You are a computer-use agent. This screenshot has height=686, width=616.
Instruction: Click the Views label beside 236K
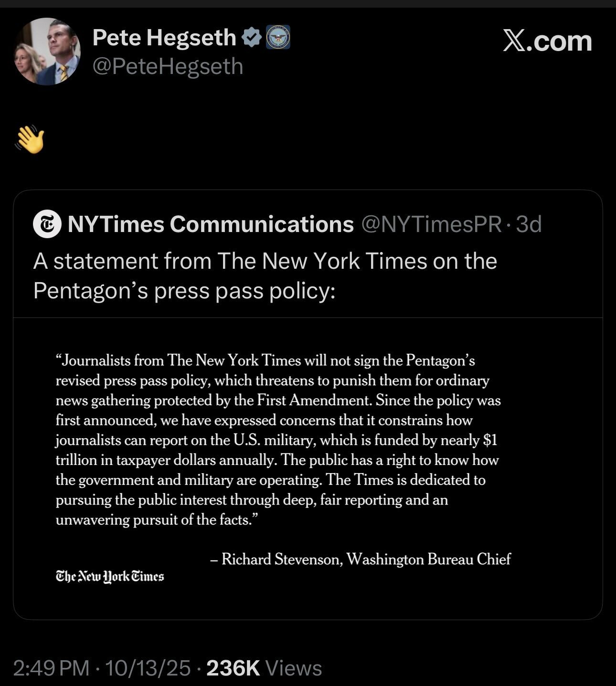point(293,668)
